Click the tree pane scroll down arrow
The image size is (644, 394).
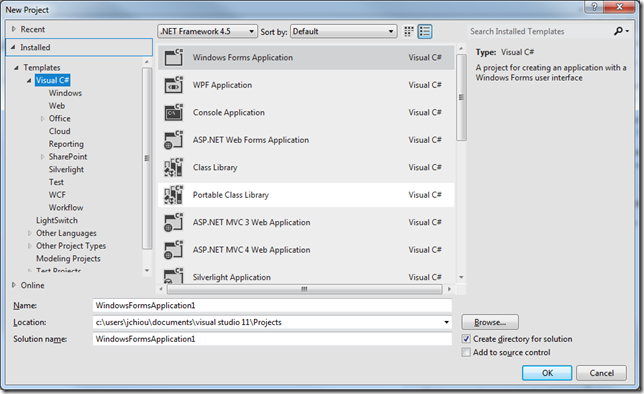tap(147, 270)
